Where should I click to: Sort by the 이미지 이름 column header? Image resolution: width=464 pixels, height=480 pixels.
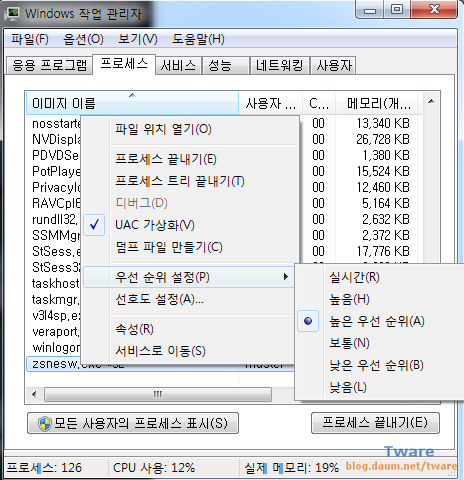click(x=132, y=104)
